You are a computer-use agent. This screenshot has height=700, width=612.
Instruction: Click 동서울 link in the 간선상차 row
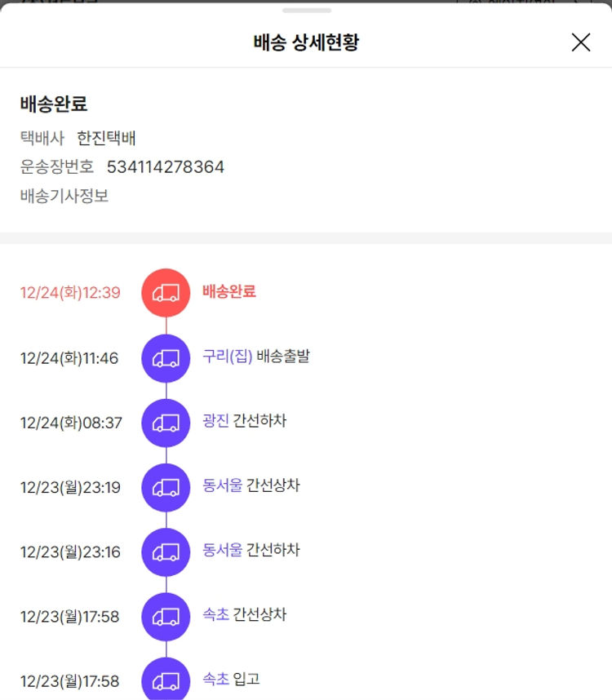(x=222, y=485)
